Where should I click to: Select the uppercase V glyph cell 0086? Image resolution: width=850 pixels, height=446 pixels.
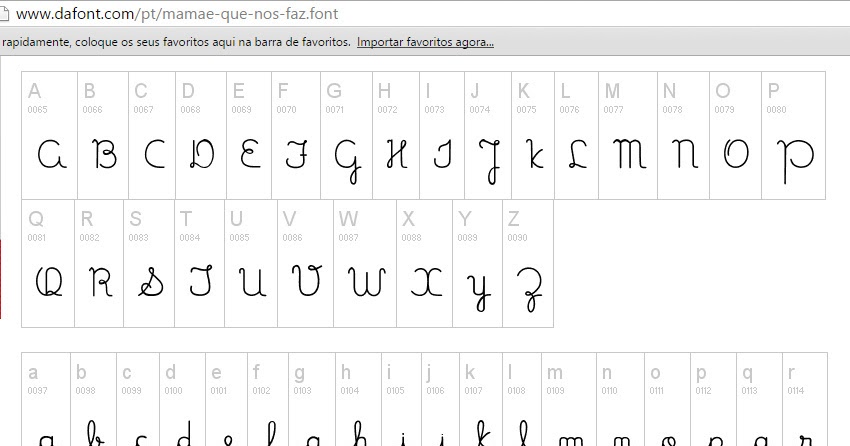[306, 263]
